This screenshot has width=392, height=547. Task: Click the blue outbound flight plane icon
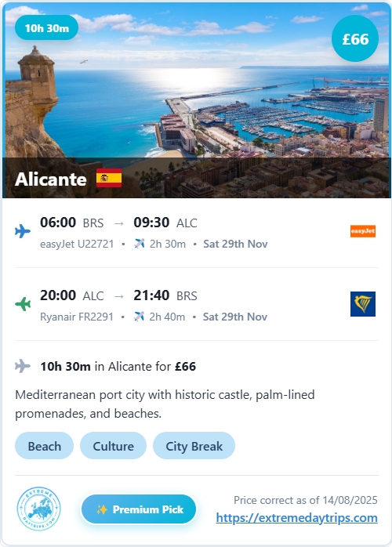23,231
